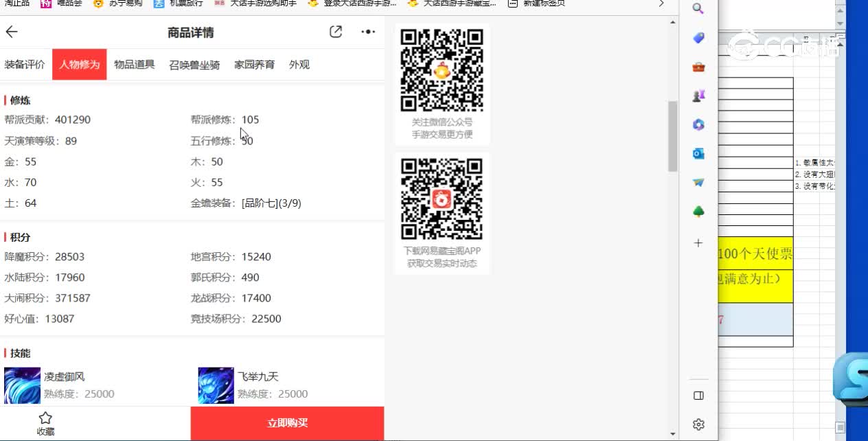
Task: Select the tree icon in the right sidebar
Action: (698, 211)
